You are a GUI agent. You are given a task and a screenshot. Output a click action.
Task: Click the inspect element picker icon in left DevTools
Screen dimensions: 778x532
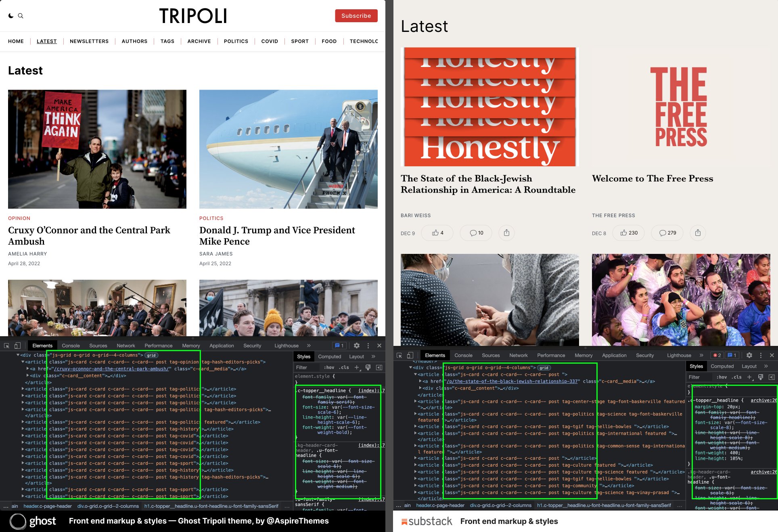click(x=7, y=346)
